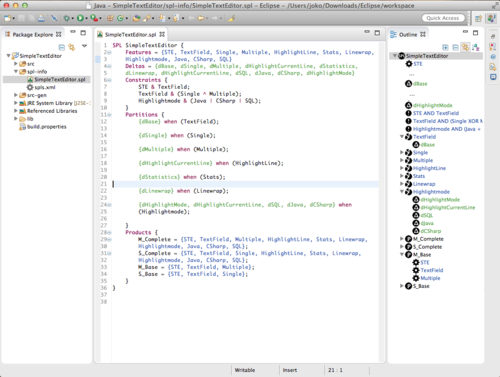
Task: Open the Run dropdown arrow
Action: point(86,19)
